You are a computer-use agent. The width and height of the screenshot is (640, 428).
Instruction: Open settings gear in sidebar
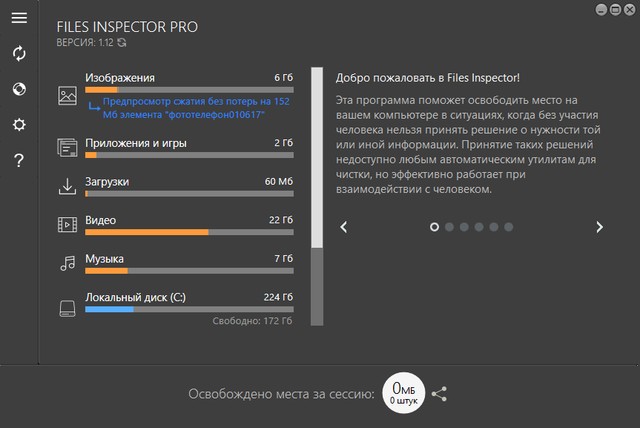[19, 125]
